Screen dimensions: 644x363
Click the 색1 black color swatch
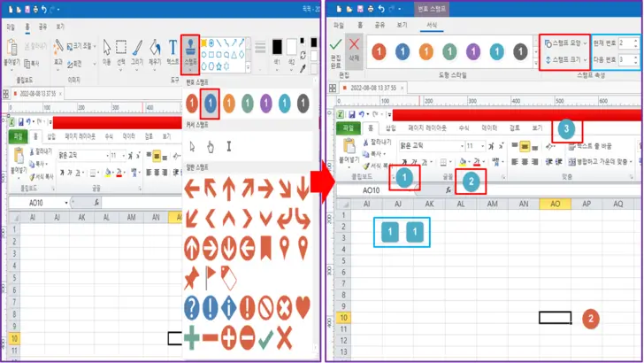277,47
